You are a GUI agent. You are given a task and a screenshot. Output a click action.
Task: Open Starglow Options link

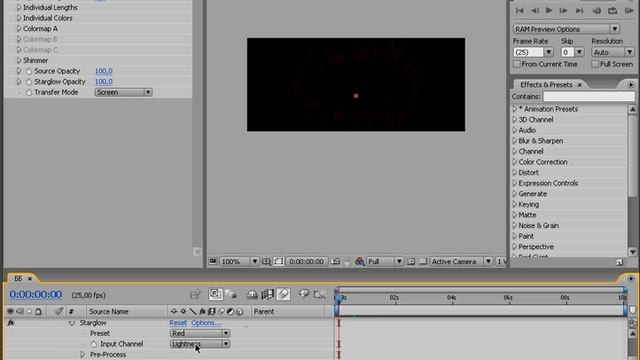pos(206,323)
